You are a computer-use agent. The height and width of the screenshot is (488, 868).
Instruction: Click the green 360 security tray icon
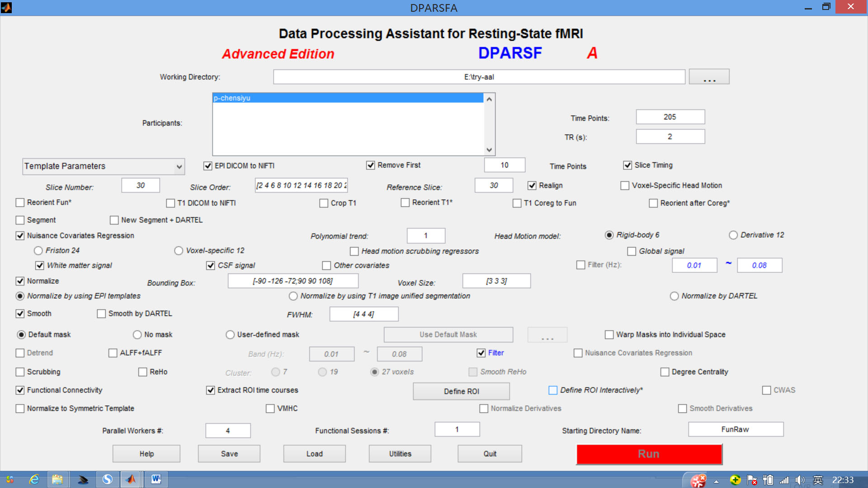[735, 480]
